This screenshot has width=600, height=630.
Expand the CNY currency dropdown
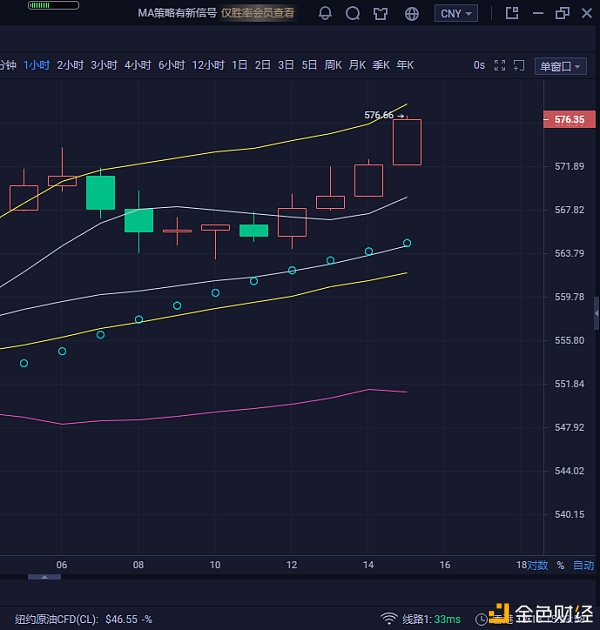tap(456, 13)
